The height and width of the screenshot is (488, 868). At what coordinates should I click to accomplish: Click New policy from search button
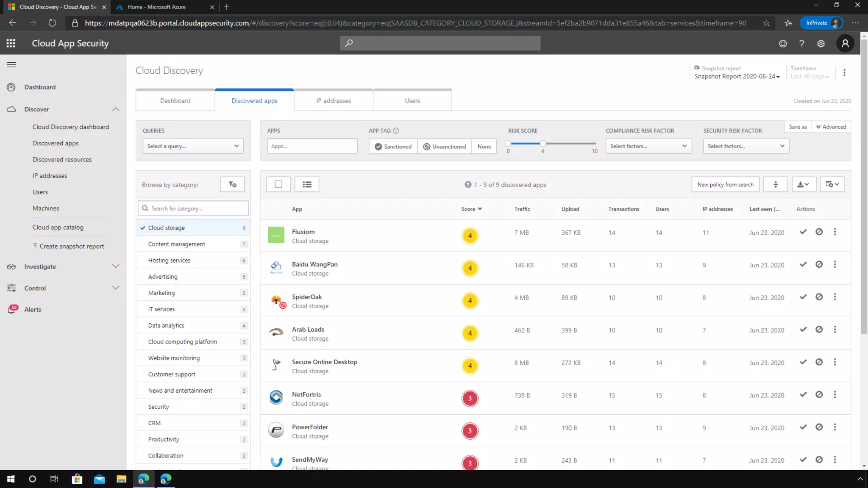click(725, 184)
